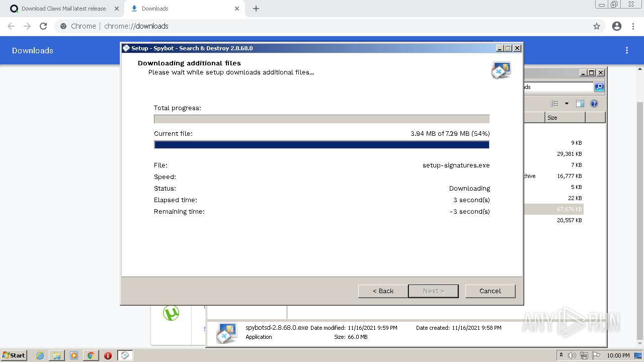Image resolution: width=644 pixels, height=362 pixels.
Task: Click the spybotsd-2.8.68.0.exe name in details pane
Action: click(277, 327)
